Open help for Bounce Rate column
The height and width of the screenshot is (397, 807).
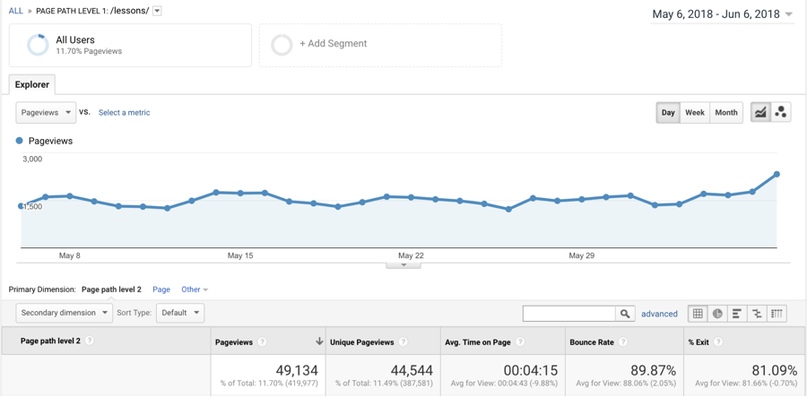tap(623, 342)
